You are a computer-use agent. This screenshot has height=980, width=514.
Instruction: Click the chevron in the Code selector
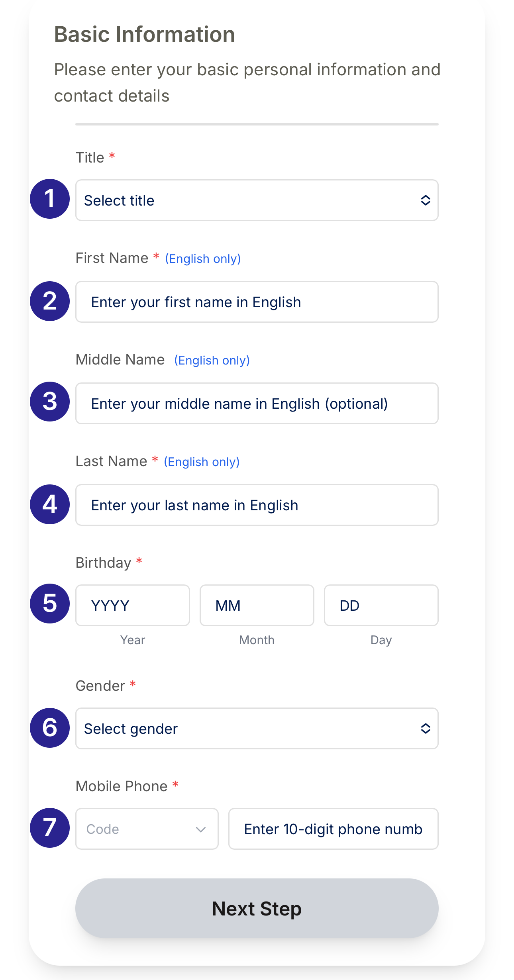tap(201, 829)
